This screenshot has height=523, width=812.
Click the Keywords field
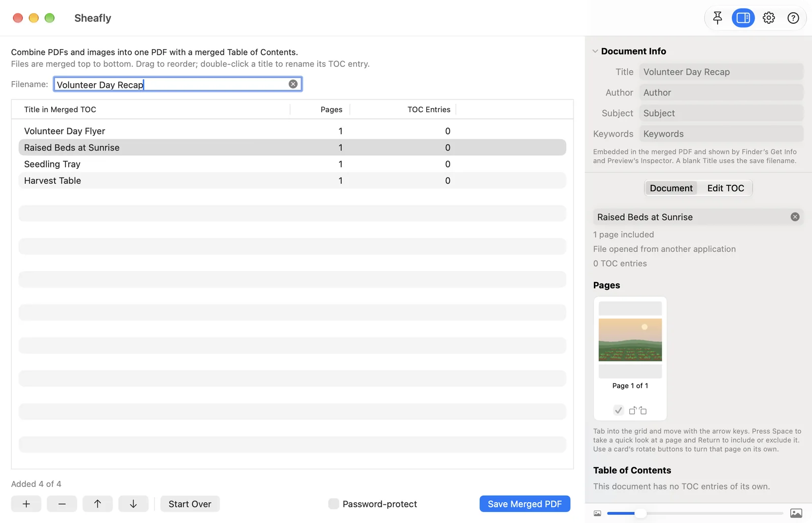coord(721,134)
